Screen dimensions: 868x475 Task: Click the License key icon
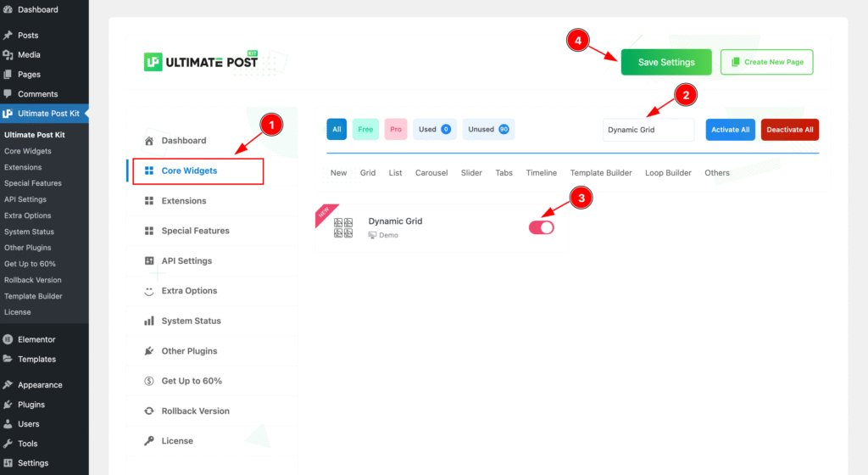[149, 441]
